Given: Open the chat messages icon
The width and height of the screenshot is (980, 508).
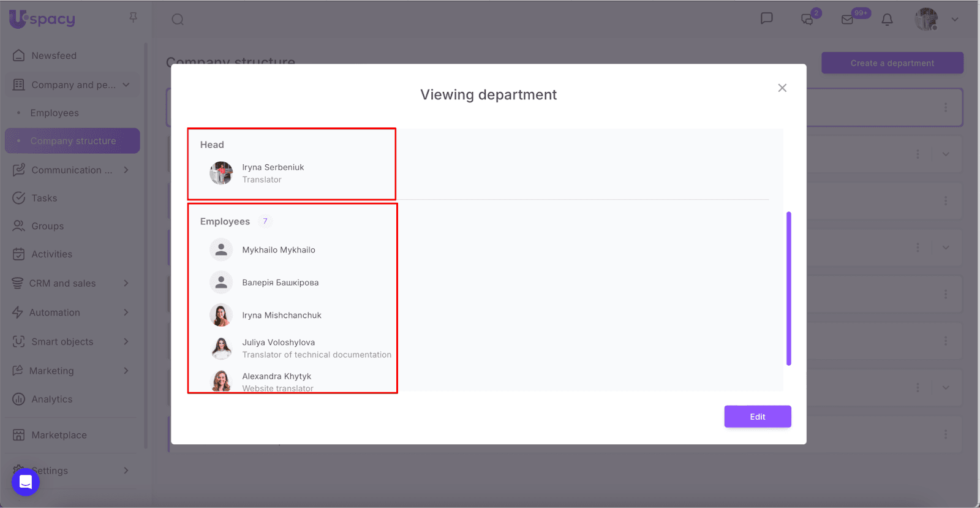Looking at the screenshot, I should [766, 19].
